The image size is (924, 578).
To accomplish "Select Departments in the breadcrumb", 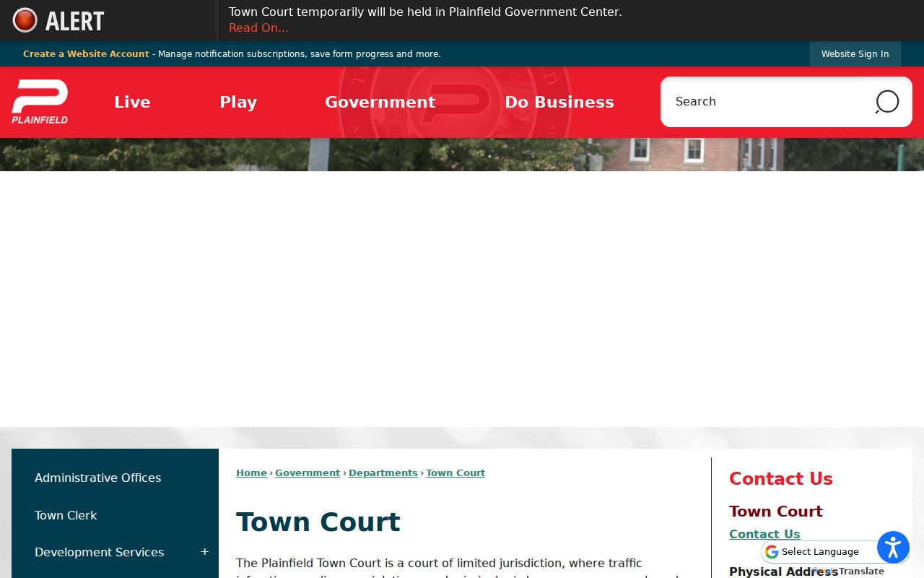I will coord(383,473).
